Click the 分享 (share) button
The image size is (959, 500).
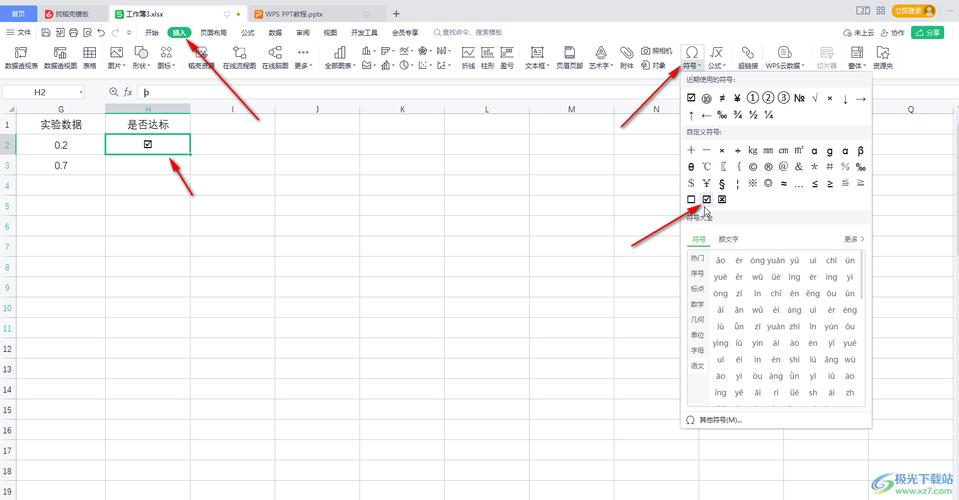927,32
